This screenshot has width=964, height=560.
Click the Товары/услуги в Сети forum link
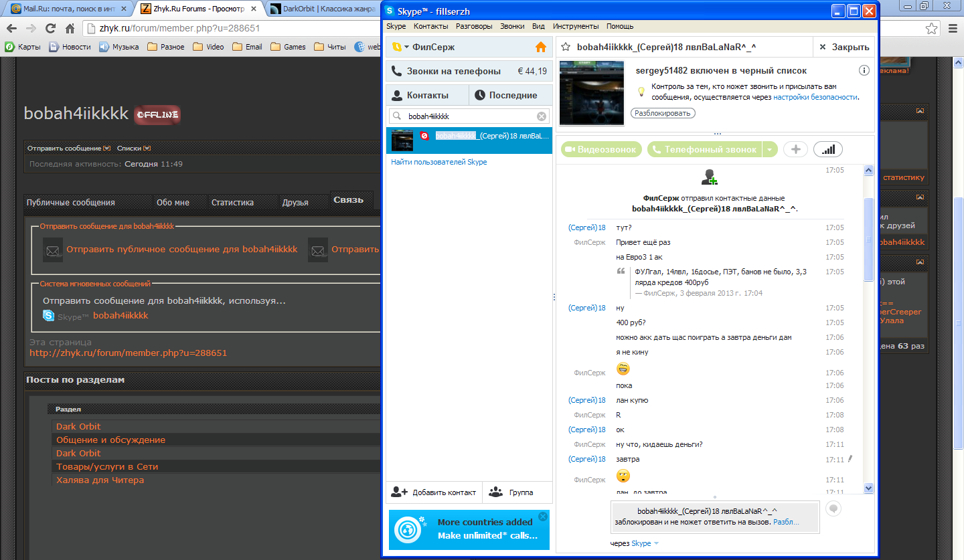tap(107, 466)
